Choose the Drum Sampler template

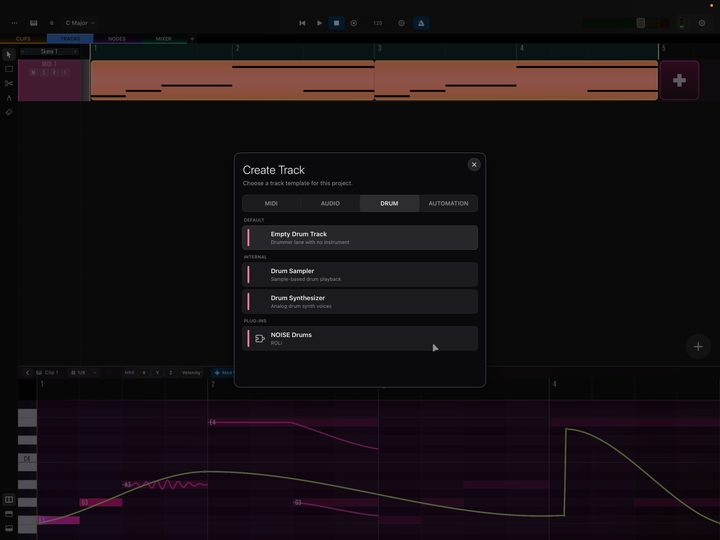click(360, 275)
